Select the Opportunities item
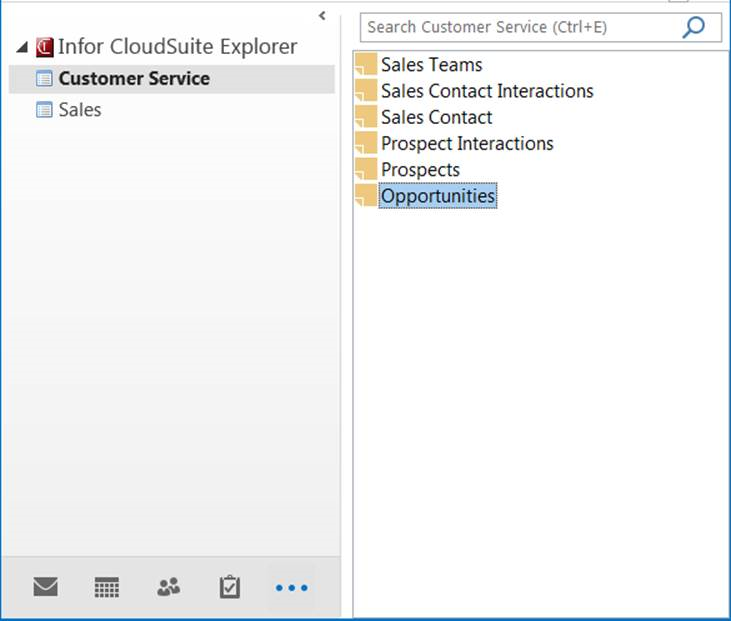 tap(438, 196)
